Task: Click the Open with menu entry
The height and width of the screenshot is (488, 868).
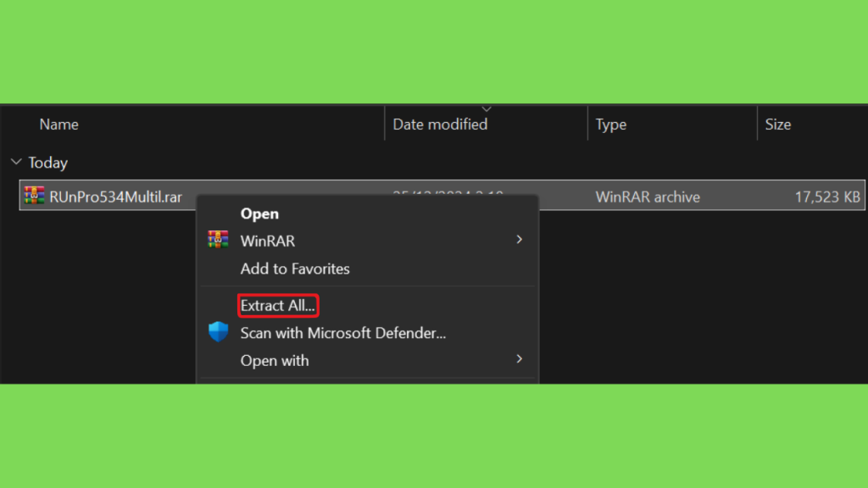Action: (275, 361)
